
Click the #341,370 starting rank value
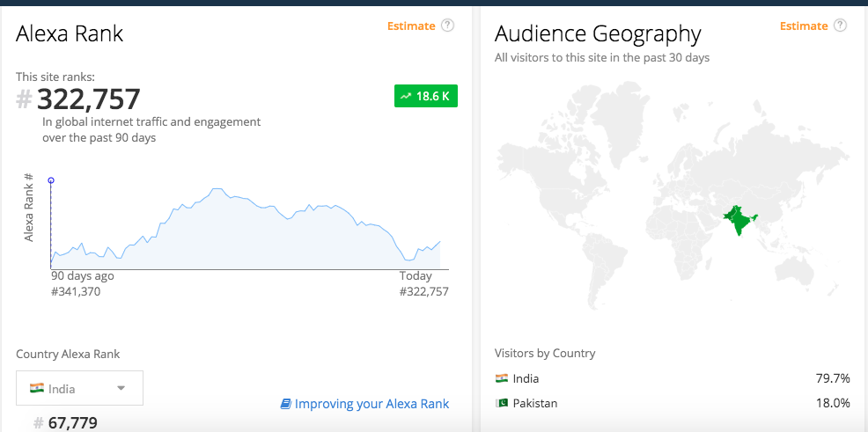pos(76,291)
